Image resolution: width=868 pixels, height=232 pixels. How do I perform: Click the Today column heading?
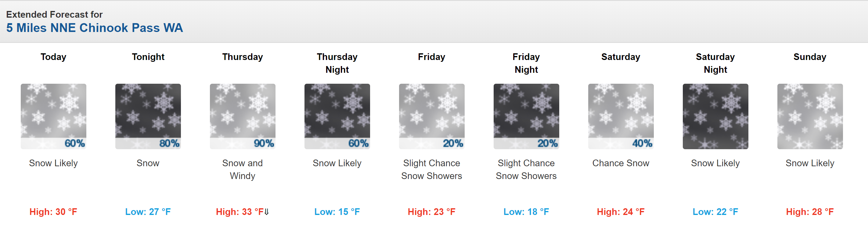(53, 57)
